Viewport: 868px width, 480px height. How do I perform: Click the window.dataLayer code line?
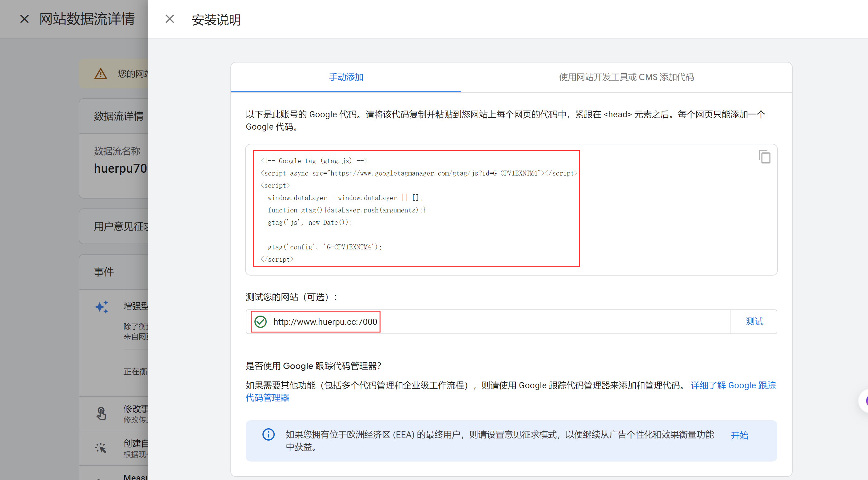(345, 198)
